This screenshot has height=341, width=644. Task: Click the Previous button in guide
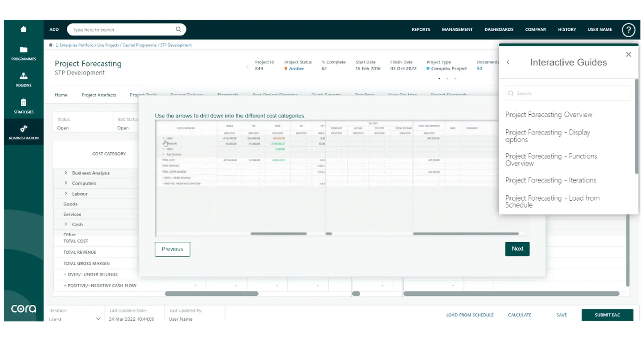click(172, 249)
